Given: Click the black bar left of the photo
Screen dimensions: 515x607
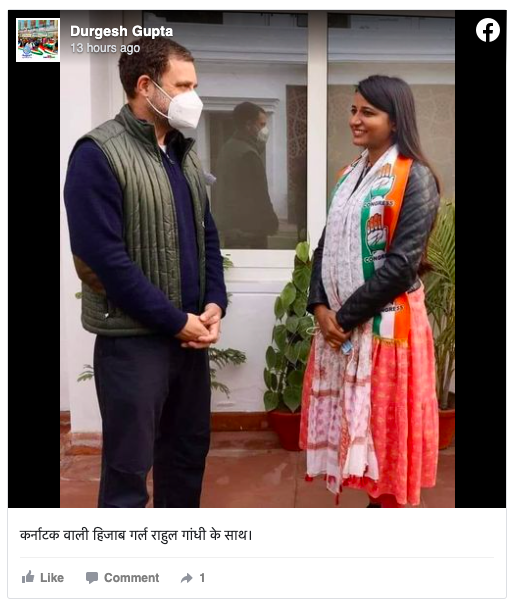Looking at the screenshot, I should coord(34,285).
